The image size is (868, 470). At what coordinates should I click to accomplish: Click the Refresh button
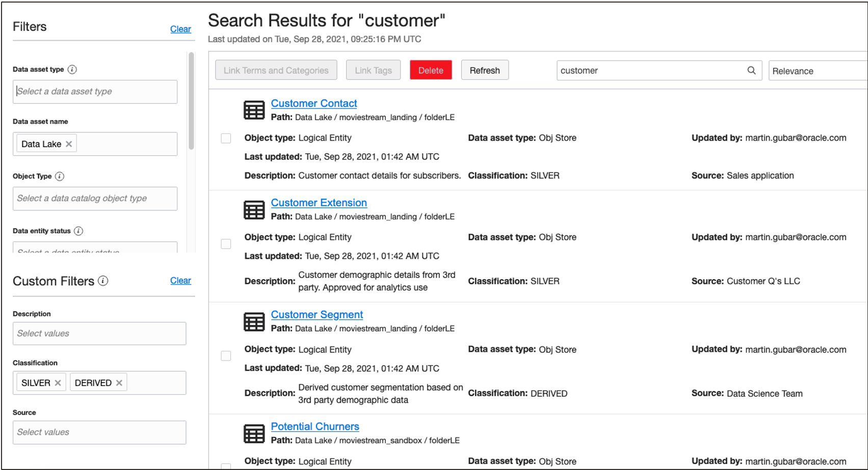pos(484,70)
